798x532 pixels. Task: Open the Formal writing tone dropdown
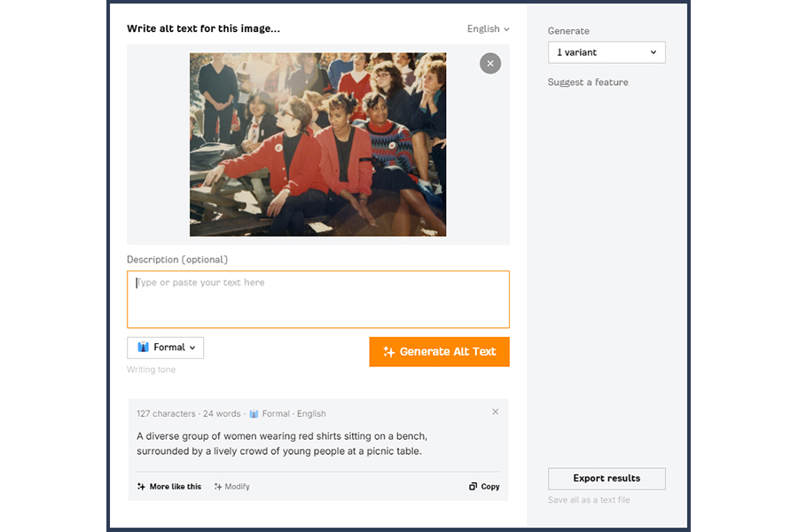pos(165,347)
